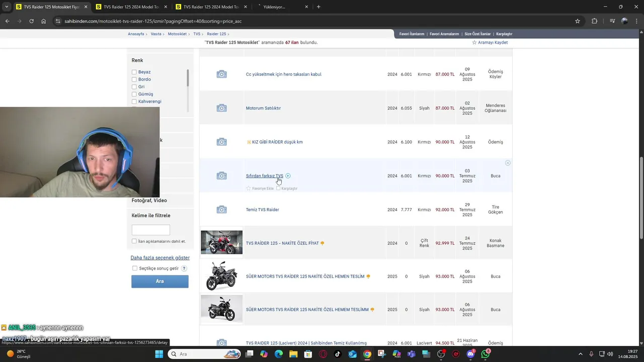Click Chrome reload page icon
The image size is (644, 362).
pyautogui.click(x=31, y=21)
